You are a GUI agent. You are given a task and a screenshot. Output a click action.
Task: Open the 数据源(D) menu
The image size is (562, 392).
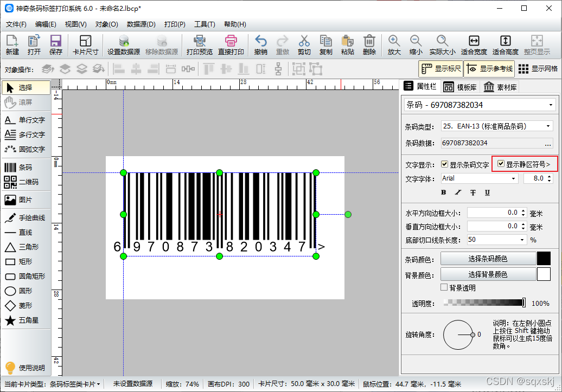tap(141, 24)
